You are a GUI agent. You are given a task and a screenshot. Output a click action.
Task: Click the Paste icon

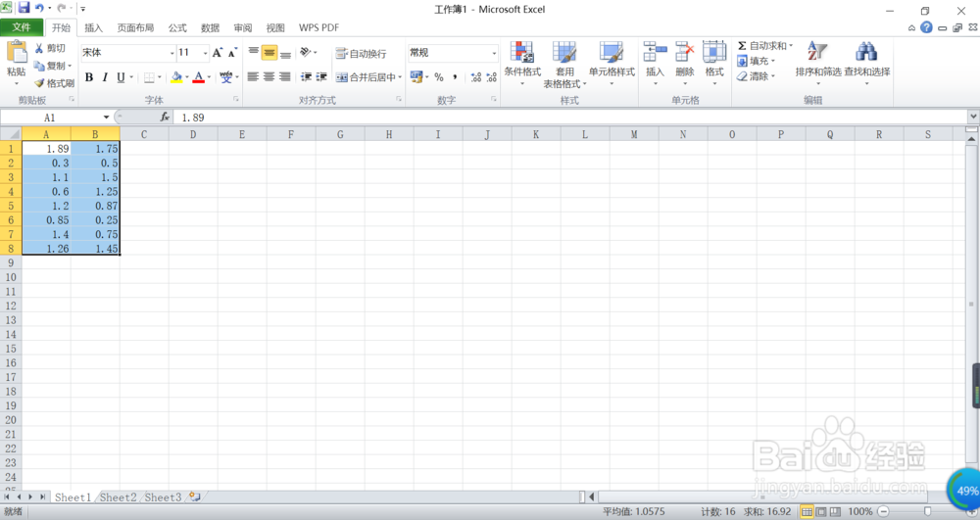pyautogui.click(x=17, y=53)
